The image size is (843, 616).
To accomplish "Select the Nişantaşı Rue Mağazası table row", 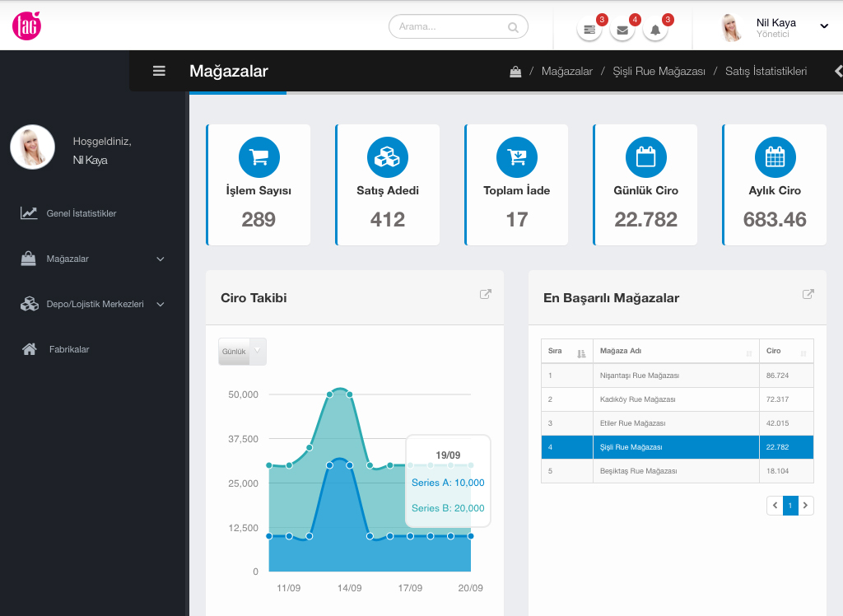I will pyautogui.click(x=640, y=376).
